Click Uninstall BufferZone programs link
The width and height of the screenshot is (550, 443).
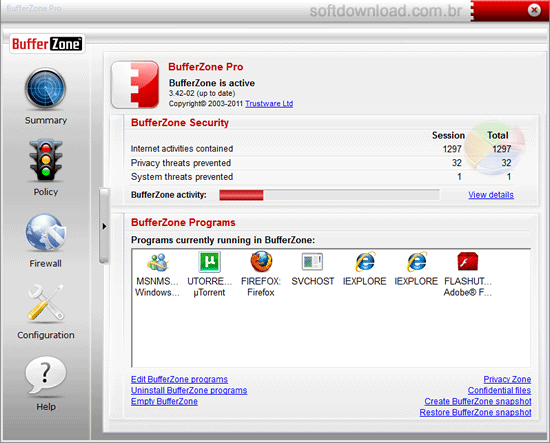tap(189, 390)
